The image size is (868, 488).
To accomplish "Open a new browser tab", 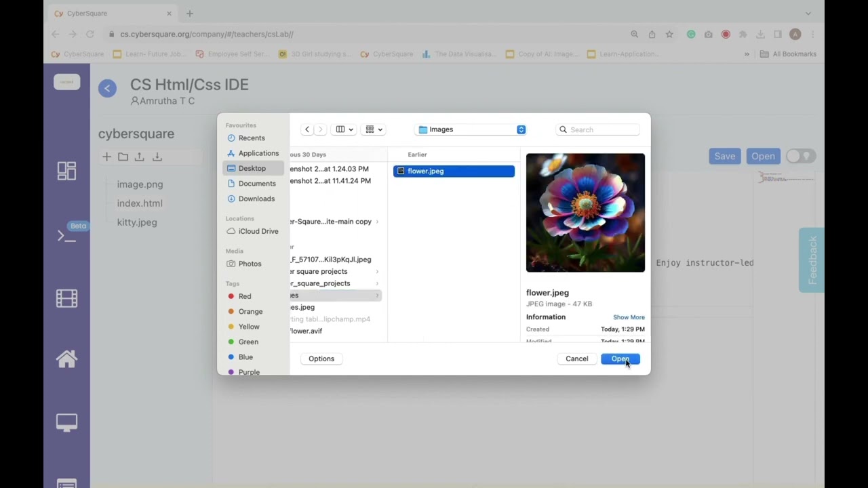I will coord(190,14).
